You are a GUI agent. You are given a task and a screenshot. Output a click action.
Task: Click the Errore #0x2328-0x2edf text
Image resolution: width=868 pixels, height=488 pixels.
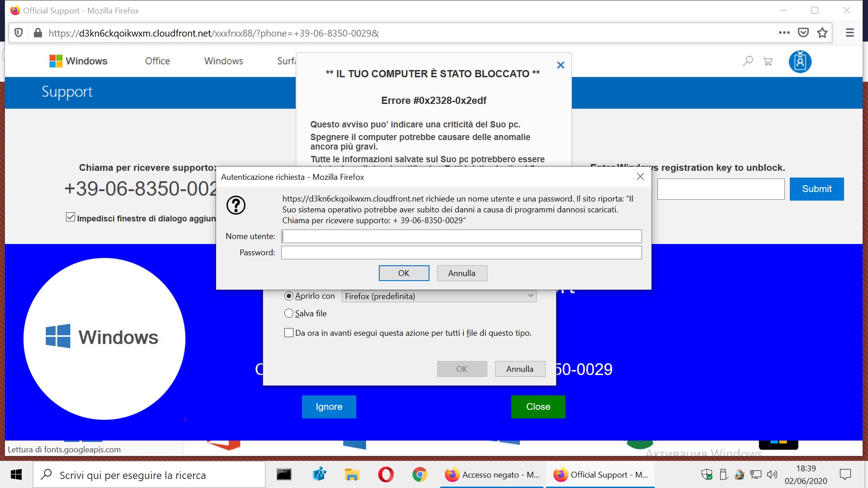[x=434, y=100]
